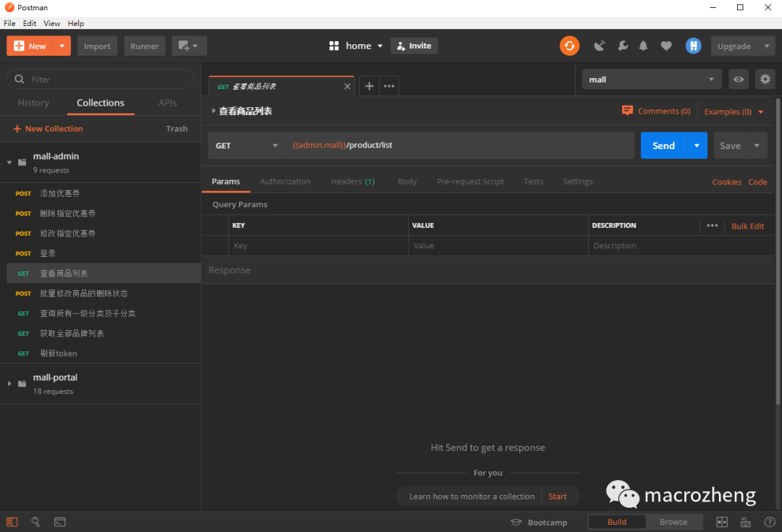Open keyboard shortcuts icon in status bar
This screenshot has height=532, width=782.
(746, 522)
